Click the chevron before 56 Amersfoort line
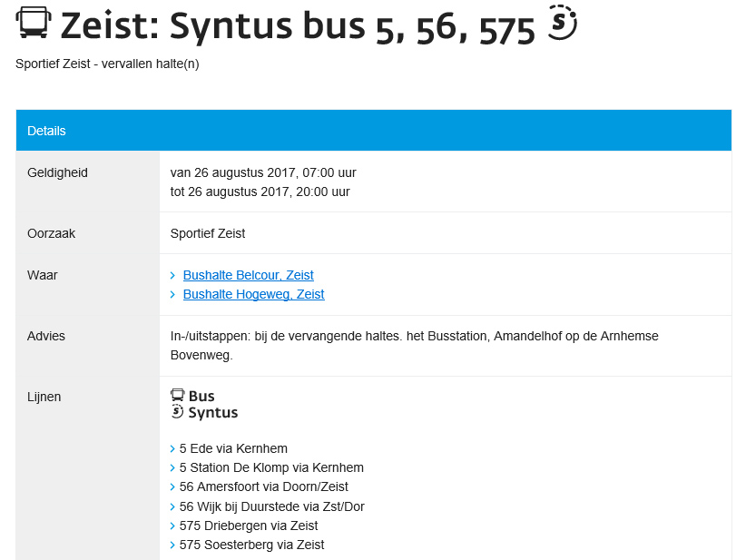 [172, 487]
